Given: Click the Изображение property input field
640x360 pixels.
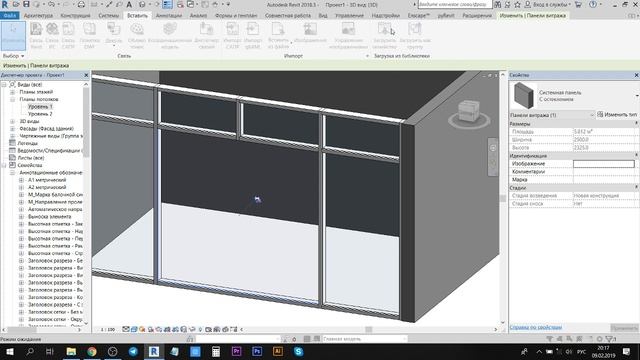Looking at the screenshot, I should (x=604, y=164).
